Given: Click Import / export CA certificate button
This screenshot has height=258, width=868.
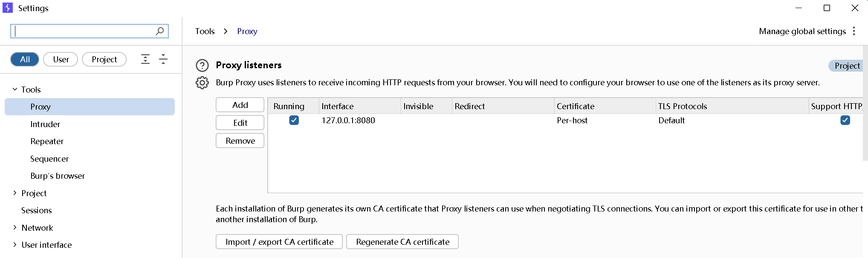Looking at the screenshot, I should tap(279, 242).
